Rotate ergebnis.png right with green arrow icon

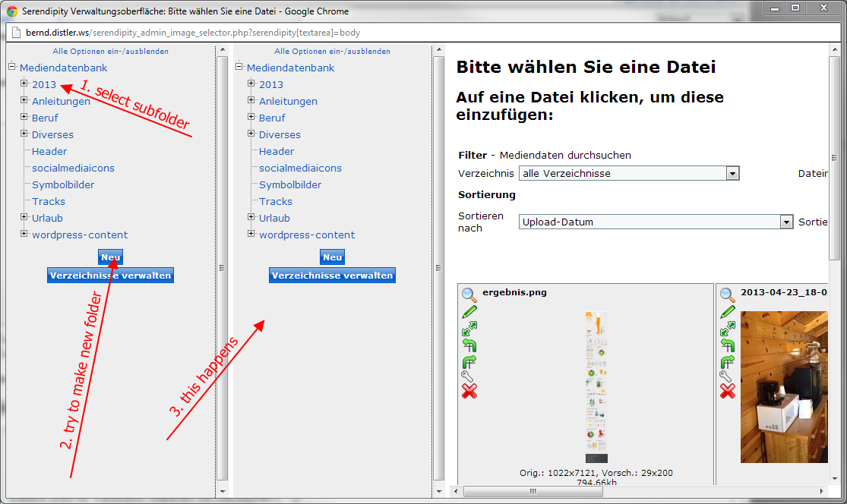[x=469, y=361]
